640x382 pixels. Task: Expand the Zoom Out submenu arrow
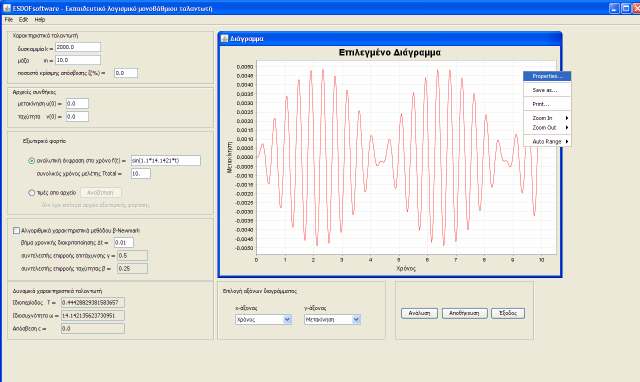(x=567, y=128)
